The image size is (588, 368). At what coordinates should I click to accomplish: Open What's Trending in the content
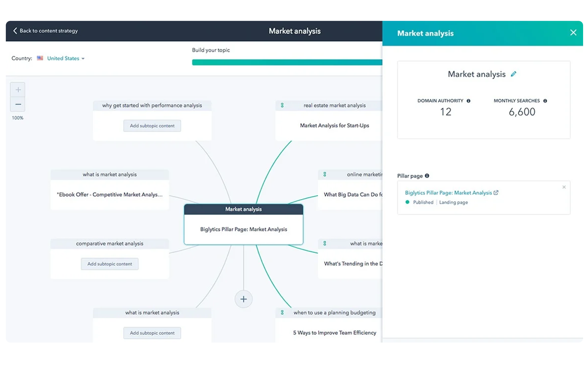coord(353,263)
